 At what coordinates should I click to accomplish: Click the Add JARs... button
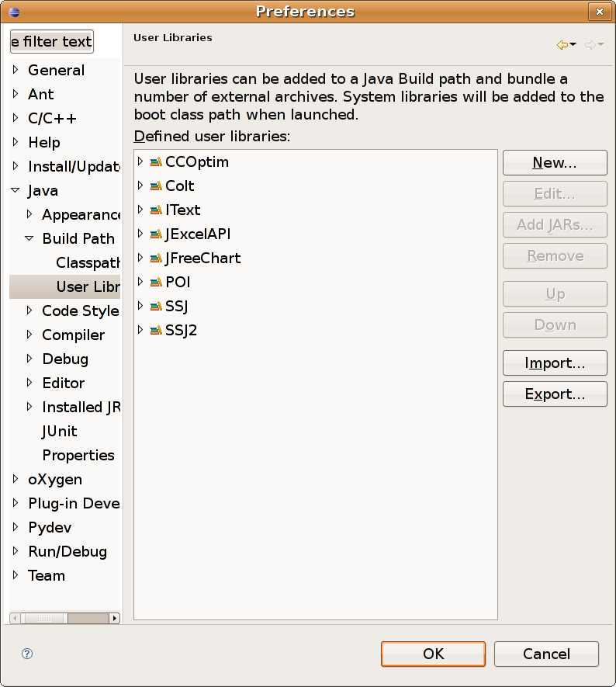[555, 225]
